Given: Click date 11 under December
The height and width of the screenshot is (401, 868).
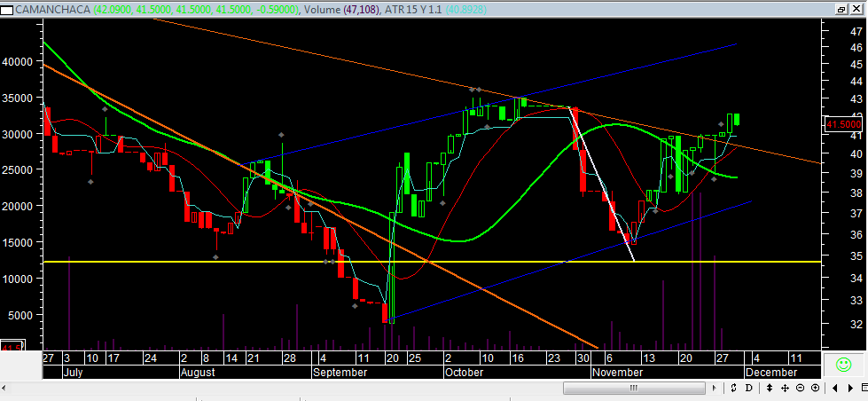Looking at the screenshot, I should 796,358.
